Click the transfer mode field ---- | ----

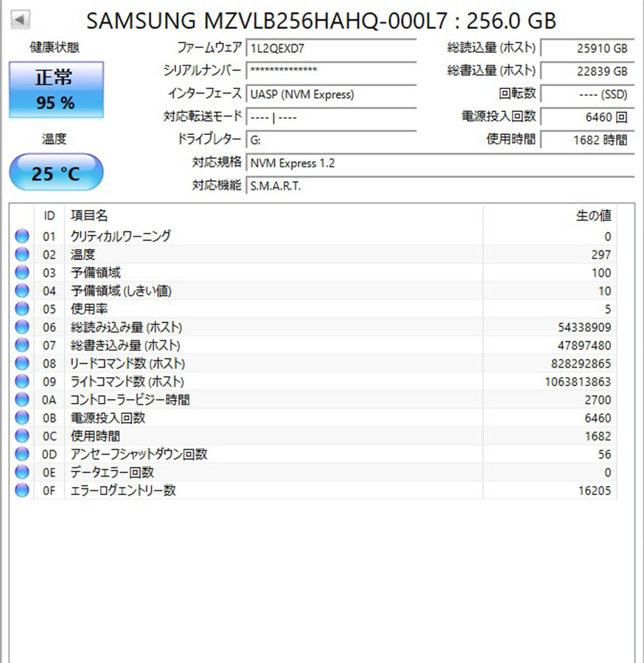pyautogui.click(x=331, y=116)
